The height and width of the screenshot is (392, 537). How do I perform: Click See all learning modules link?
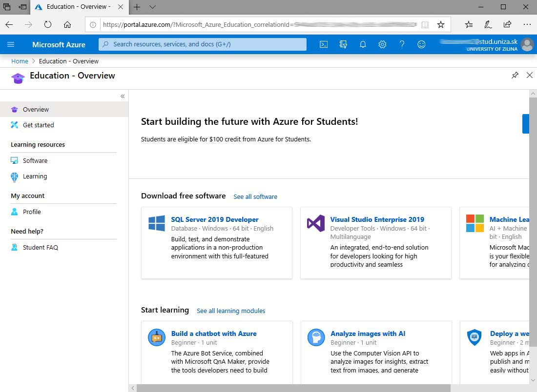(x=231, y=311)
